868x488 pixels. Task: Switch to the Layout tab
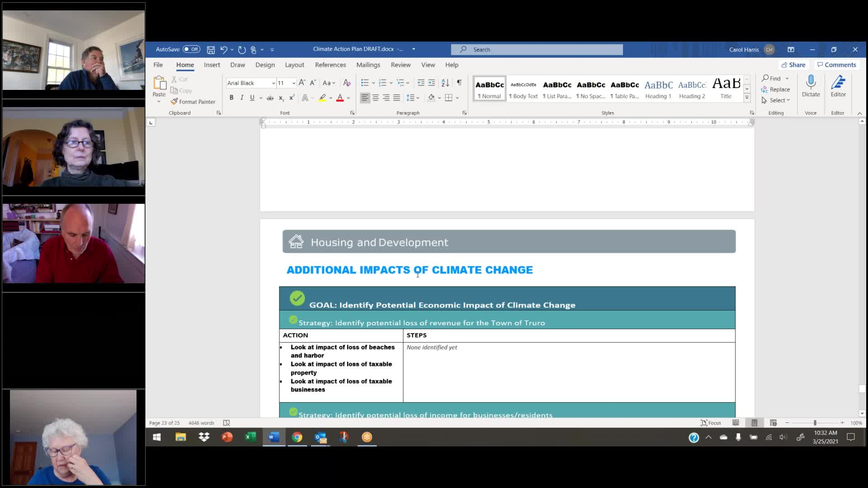tap(294, 65)
